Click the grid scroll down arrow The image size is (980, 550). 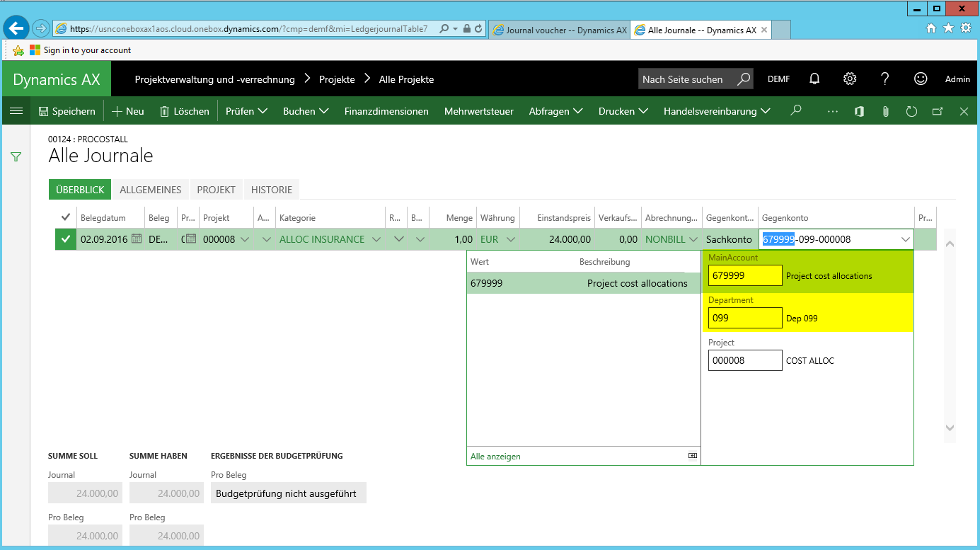pyautogui.click(x=950, y=428)
